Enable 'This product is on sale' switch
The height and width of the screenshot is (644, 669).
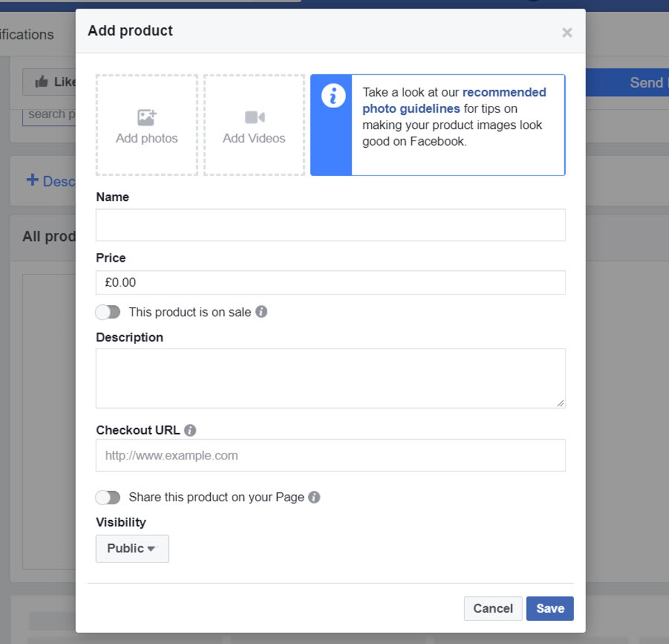point(108,312)
